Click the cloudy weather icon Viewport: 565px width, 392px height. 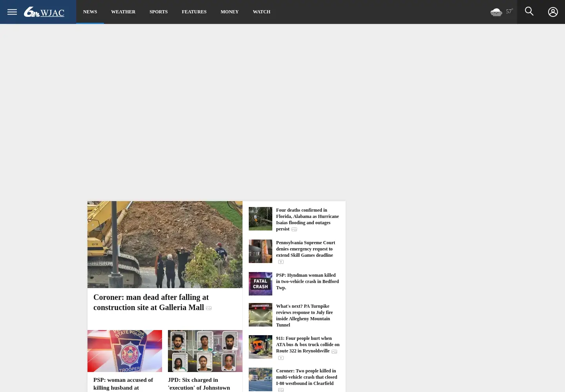496,12
